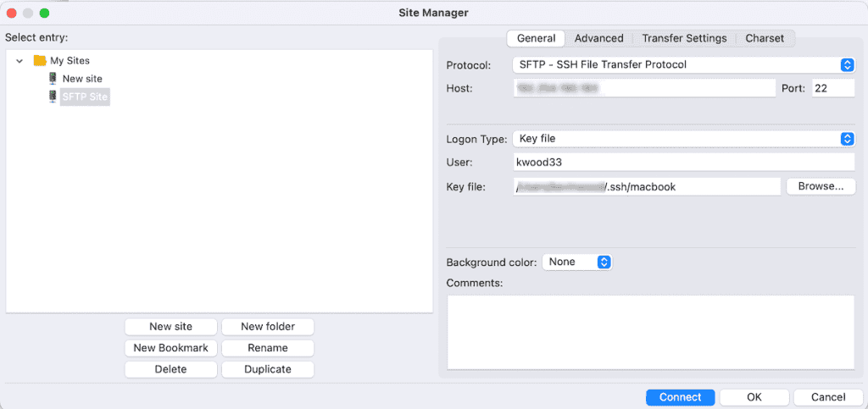Click the New folder button
The height and width of the screenshot is (409, 868).
(268, 327)
